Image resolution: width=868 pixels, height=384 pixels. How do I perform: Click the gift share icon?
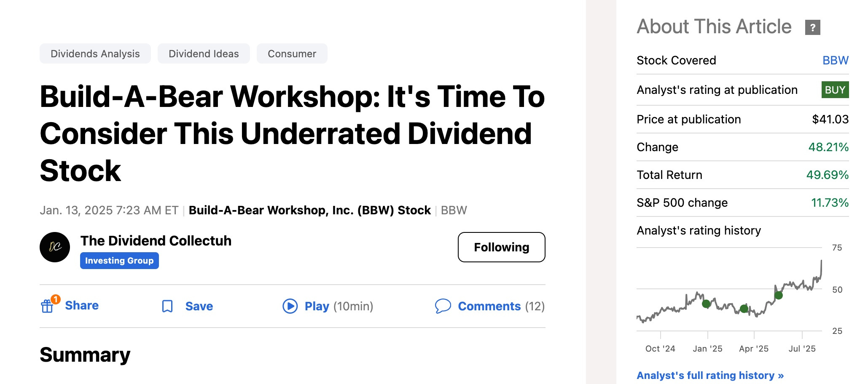point(47,306)
